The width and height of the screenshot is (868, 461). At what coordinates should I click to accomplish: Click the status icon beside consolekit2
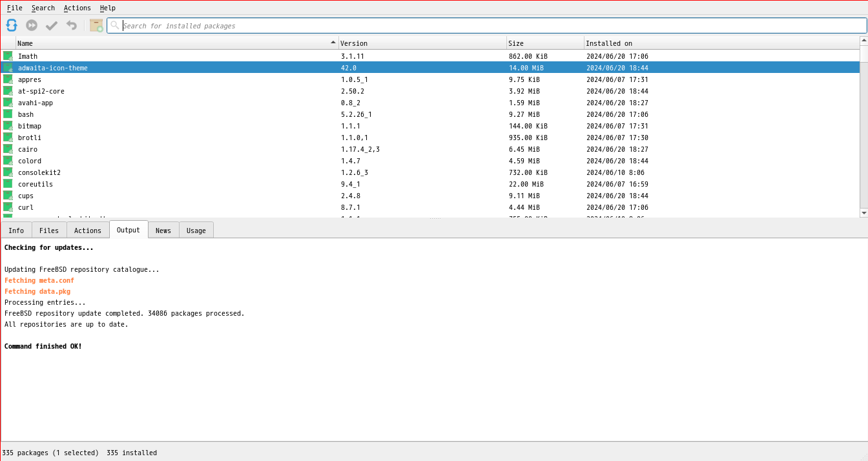coord(8,172)
